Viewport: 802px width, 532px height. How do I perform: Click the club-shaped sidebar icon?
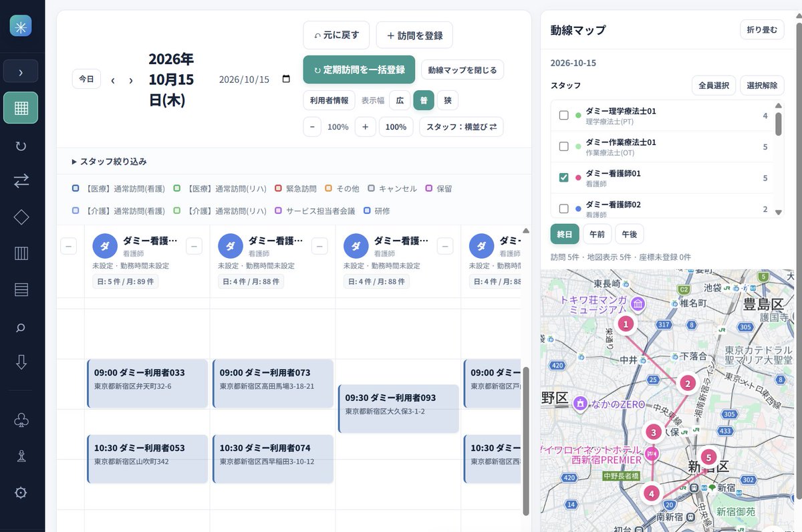pos(21,420)
